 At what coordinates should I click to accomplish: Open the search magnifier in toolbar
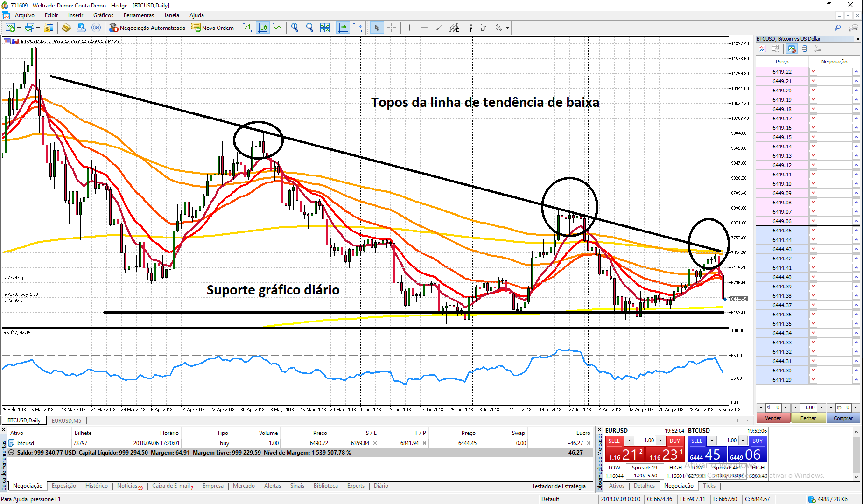click(x=838, y=28)
